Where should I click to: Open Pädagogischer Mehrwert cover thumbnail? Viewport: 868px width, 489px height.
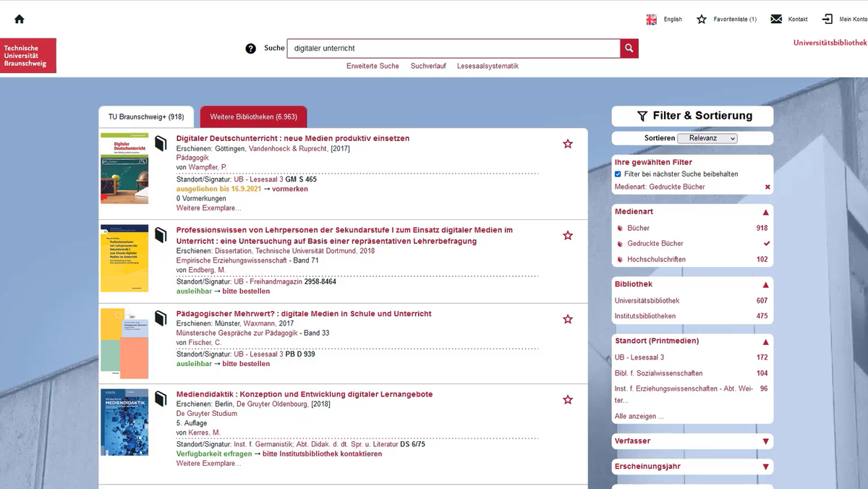click(x=124, y=344)
